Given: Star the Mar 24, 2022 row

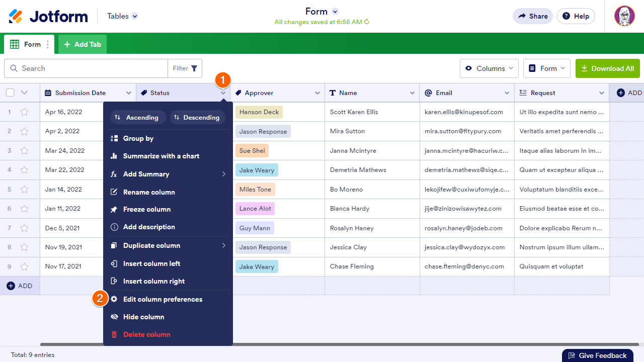Looking at the screenshot, I should tap(24, 151).
